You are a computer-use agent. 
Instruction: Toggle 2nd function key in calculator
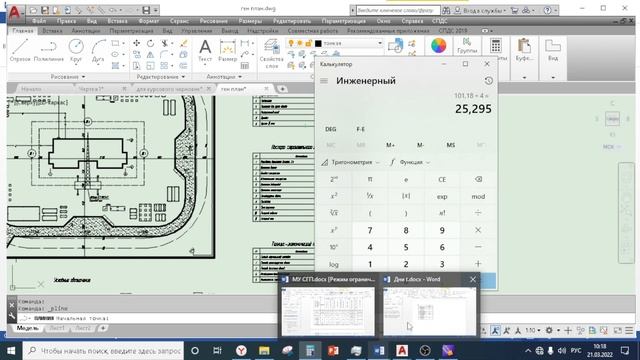(x=334, y=179)
